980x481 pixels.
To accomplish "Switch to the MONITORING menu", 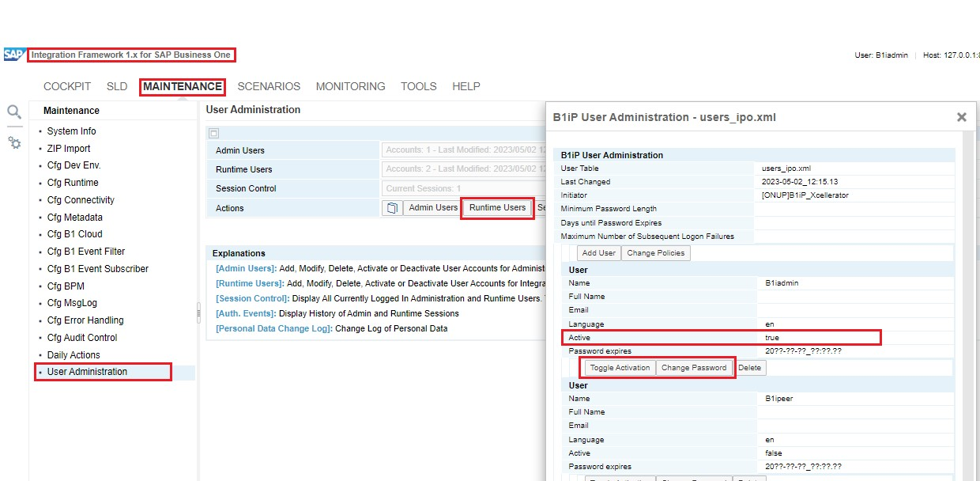I will (x=350, y=86).
